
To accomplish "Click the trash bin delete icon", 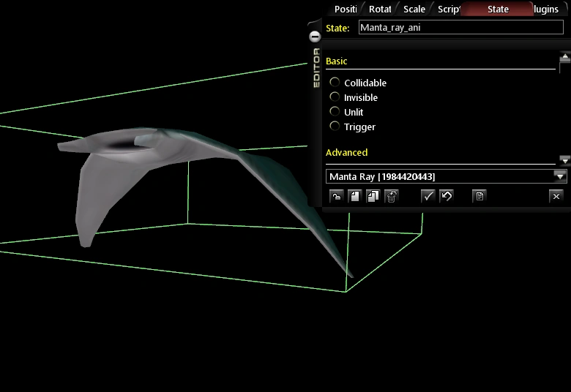I will 392,196.
